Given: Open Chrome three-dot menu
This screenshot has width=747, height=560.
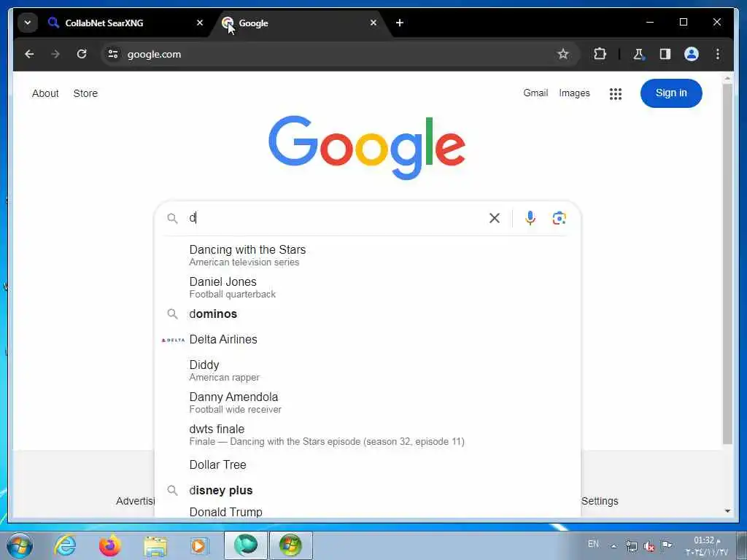Looking at the screenshot, I should coord(718,54).
